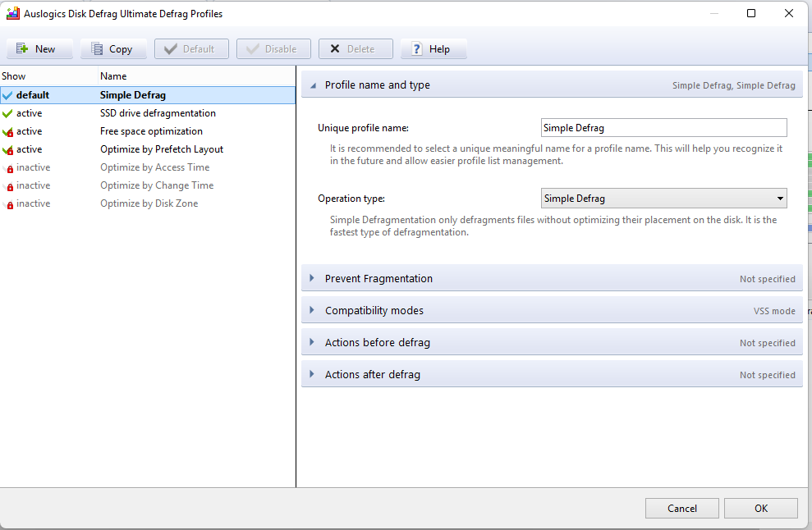
Task: Click the Unique profile name text field
Action: click(x=663, y=128)
